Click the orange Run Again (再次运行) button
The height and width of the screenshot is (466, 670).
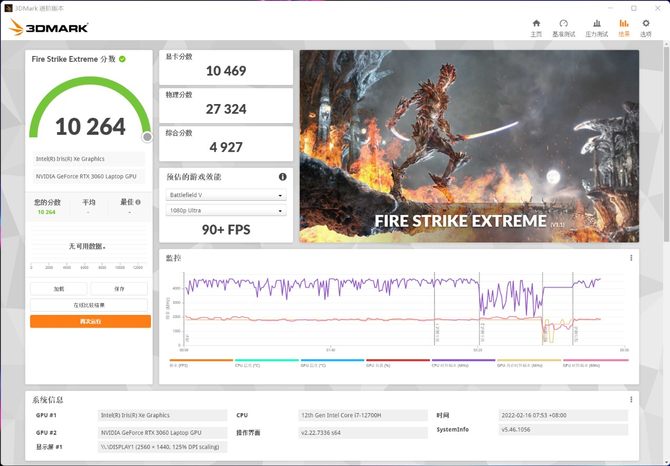click(x=90, y=321)
